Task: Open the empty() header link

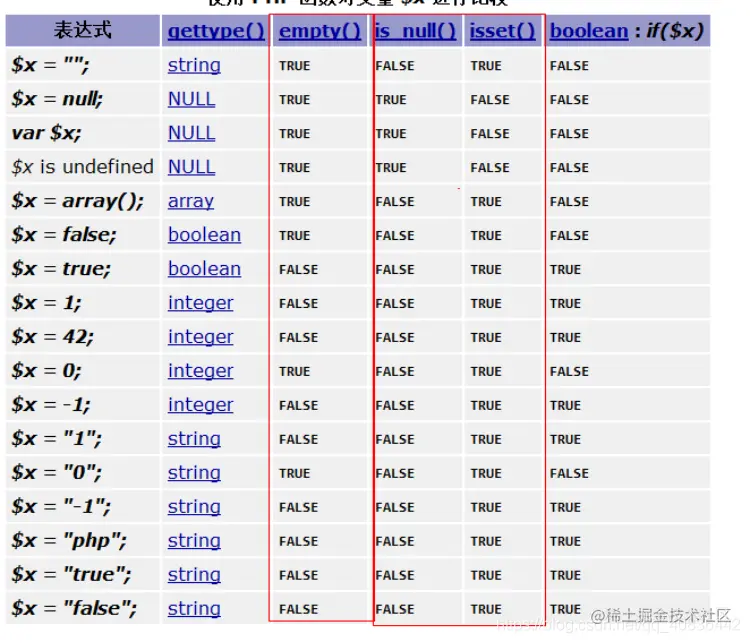Action: pyautogui.click(x=320, y=31)
